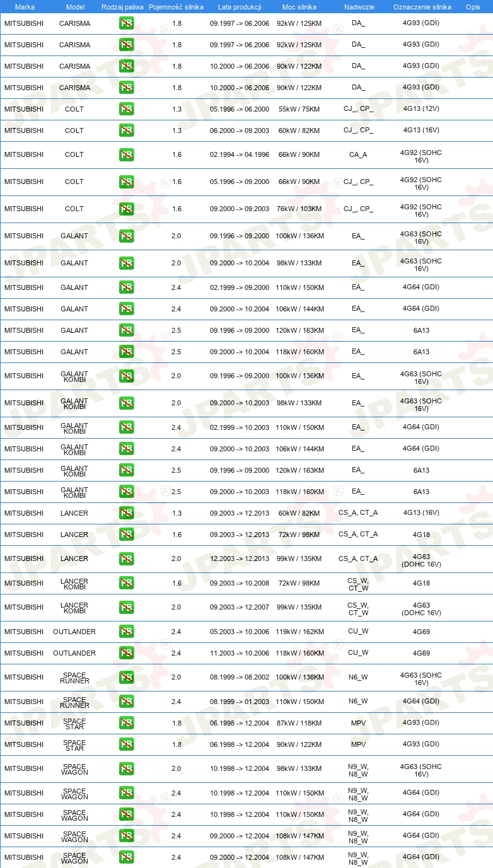
Task: Click the fuel icon in SPACE RUNNER 2.4 row
Action: point(126,702)
